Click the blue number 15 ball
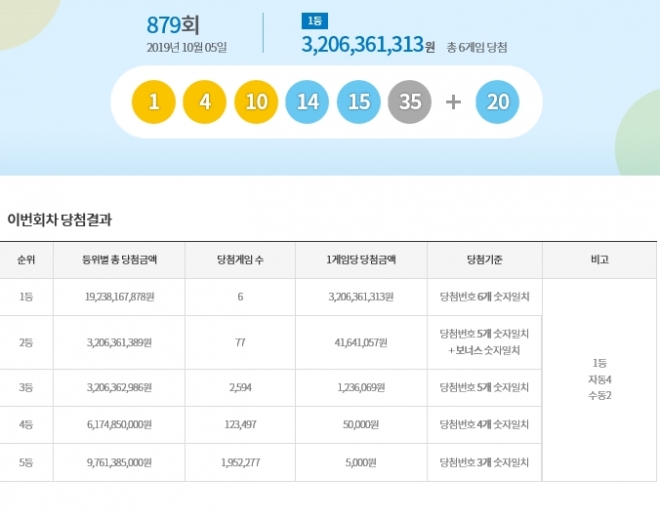This screenshot has height=518, width=660. pos(358,103)
